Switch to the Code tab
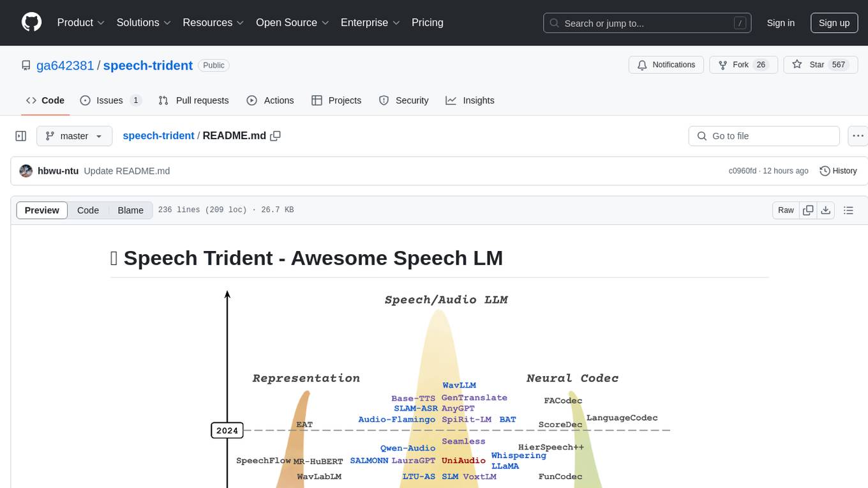868x488 pixels. click(45, 100)
